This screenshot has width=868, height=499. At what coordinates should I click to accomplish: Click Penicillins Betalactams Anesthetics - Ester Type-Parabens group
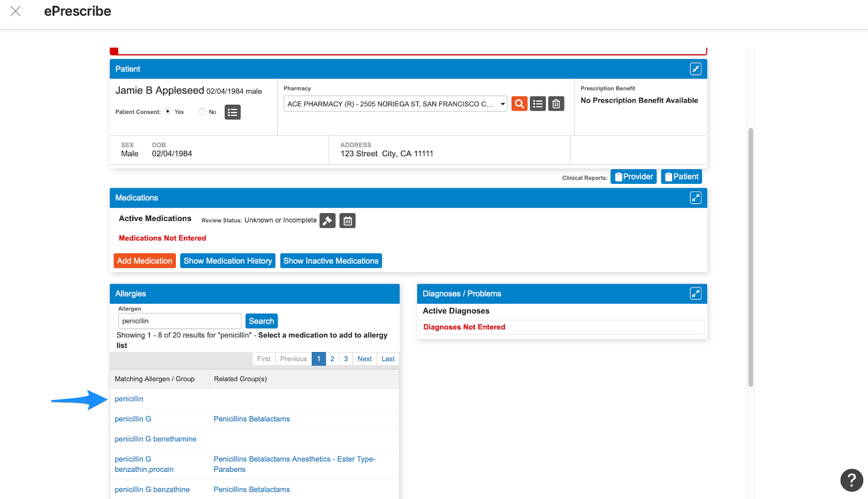[295, 464]
